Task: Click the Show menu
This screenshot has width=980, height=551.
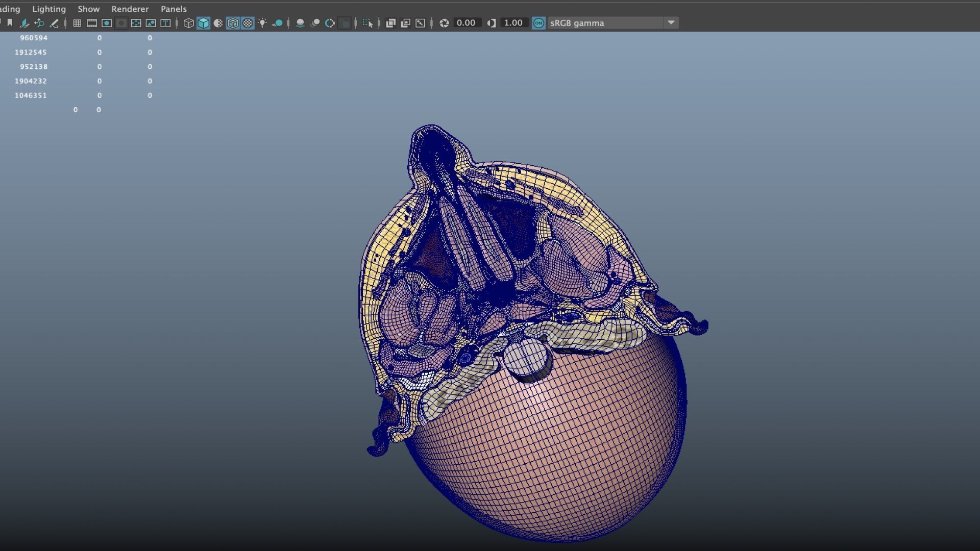Action: pyautogui.click(x=89, y=9)
